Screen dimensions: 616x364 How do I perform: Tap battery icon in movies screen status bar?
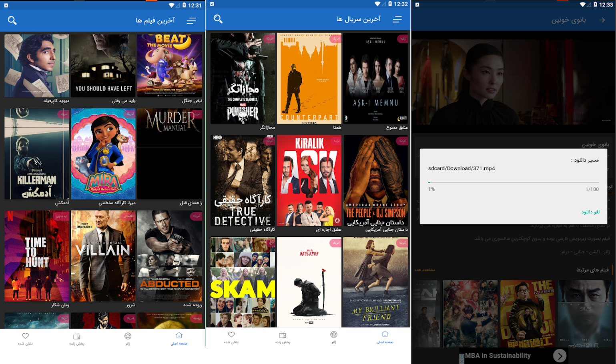pyautogui.click(x=184, y=5)
